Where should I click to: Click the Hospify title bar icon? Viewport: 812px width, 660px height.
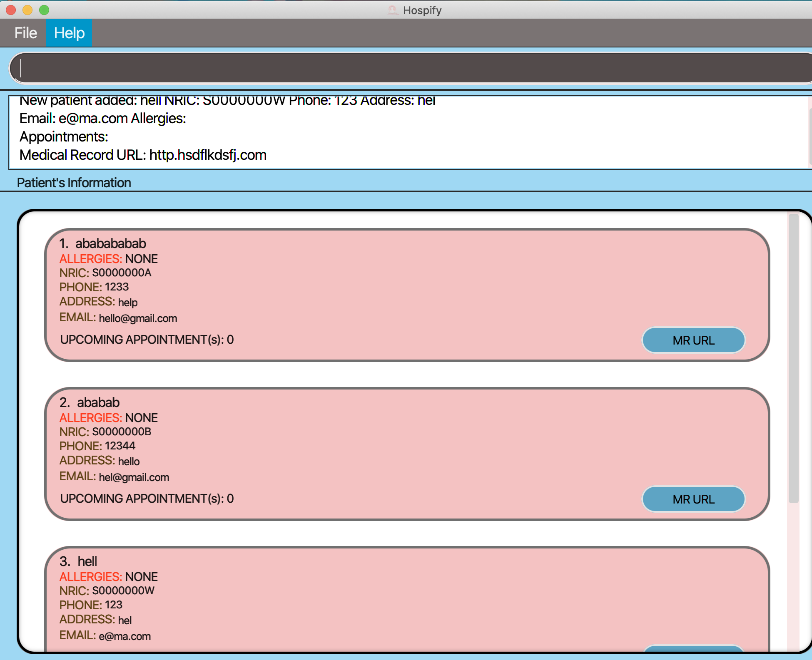coord(392,10)
